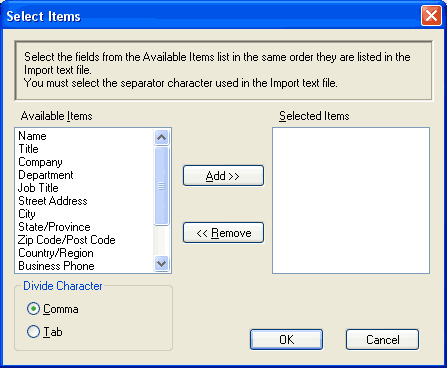
Task: Choose Company from Available Items
Action: (x=40, y=162)
